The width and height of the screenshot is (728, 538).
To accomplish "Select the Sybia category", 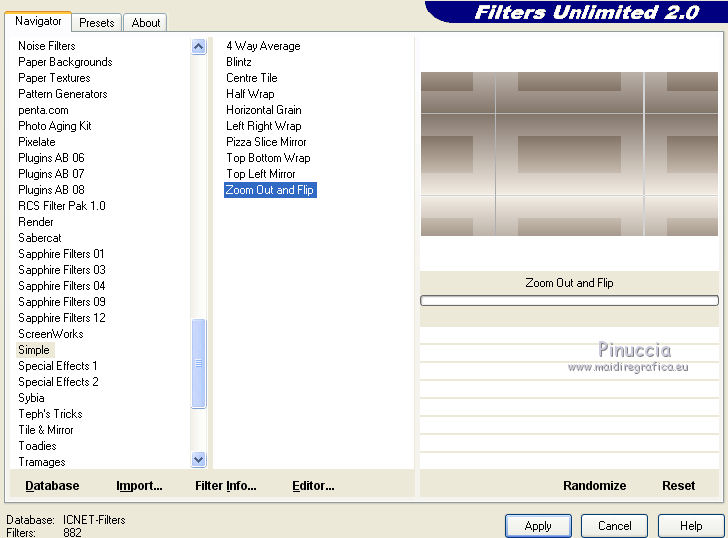I will [31, 398].
